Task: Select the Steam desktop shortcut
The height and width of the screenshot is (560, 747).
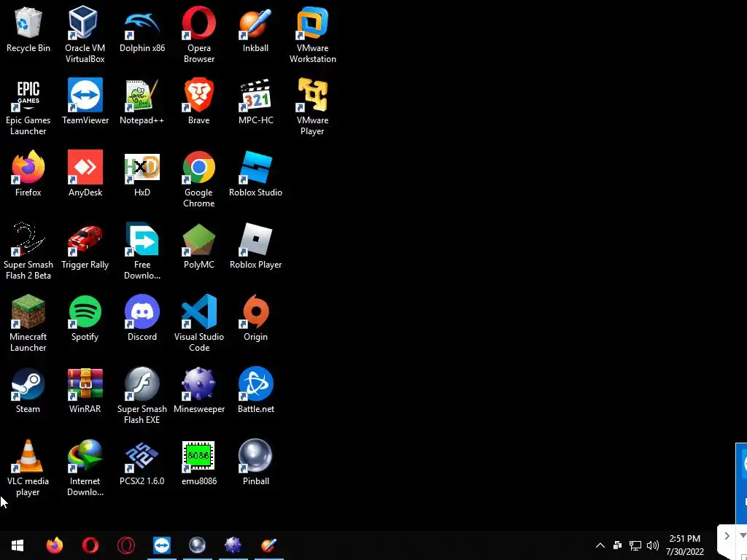Action: 28,391
